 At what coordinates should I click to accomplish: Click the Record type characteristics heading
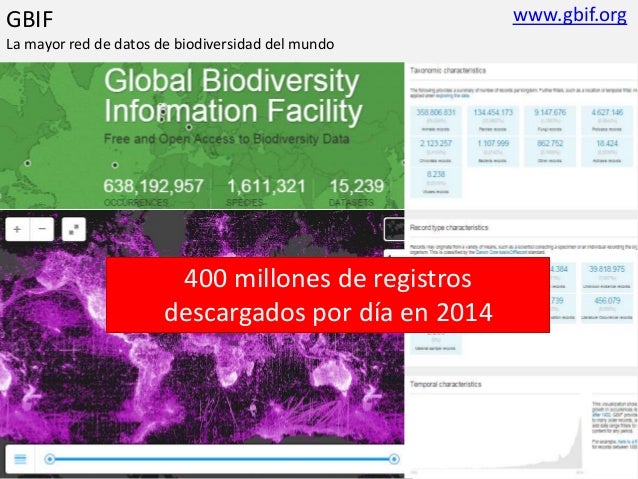(x=449, y=227)
